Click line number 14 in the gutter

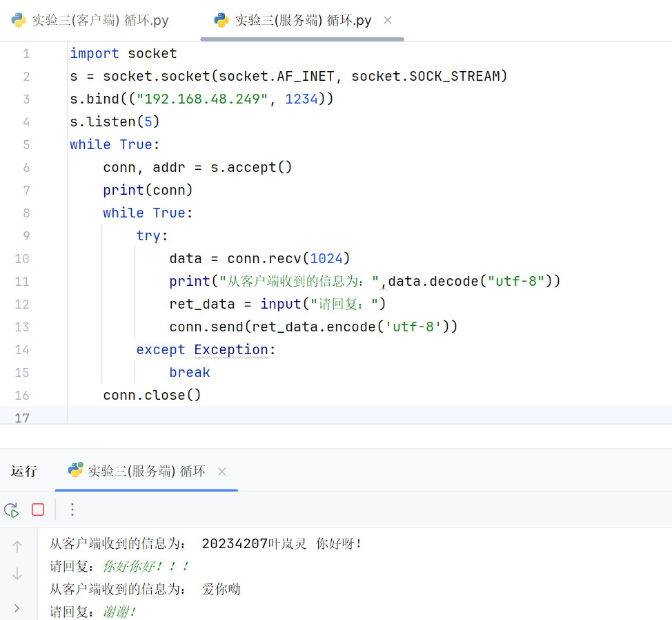click(x=22, y=349)
